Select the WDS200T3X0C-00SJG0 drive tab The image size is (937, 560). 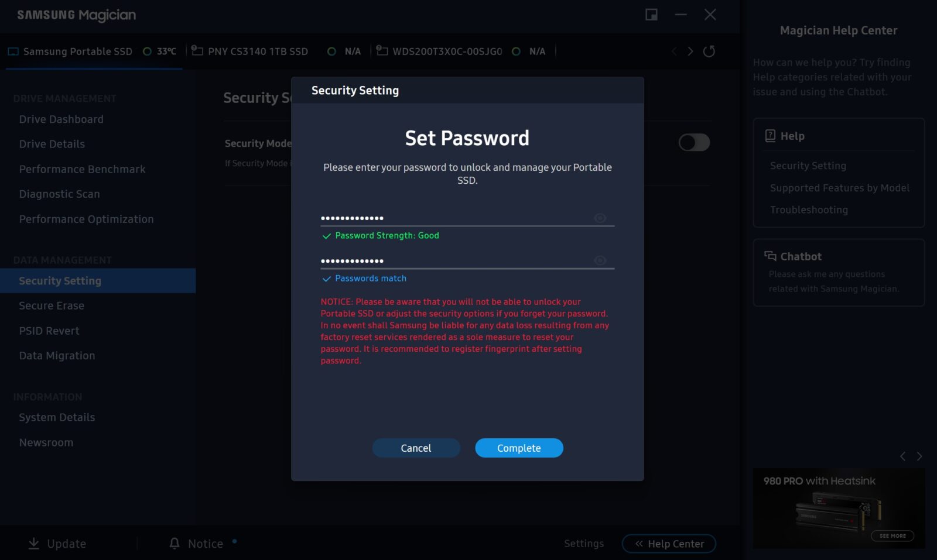click(x=447, y=51)
